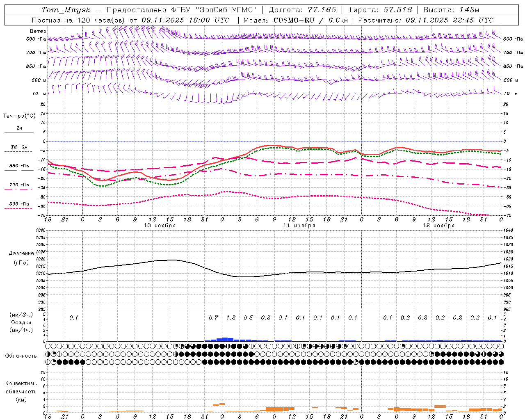Click the 11 ноября date label
Image resolution: width=525 pixels, height=420 pixels.
[299, 226]
